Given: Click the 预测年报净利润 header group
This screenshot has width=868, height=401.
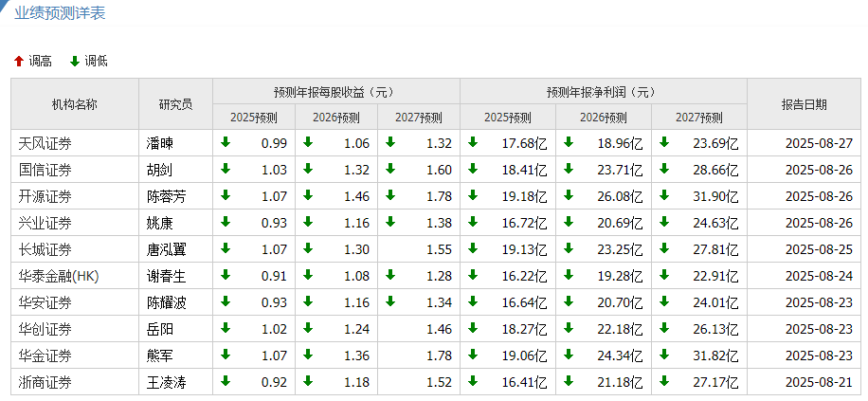Looking at the screenshot, I should [x=603, y=92].
